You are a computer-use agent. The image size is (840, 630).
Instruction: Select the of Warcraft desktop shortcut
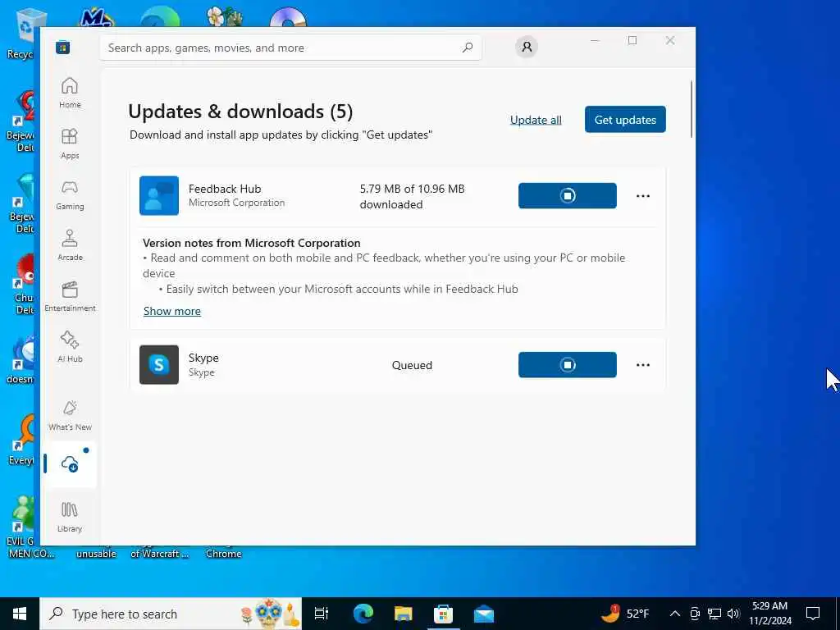tap(160, 554)
